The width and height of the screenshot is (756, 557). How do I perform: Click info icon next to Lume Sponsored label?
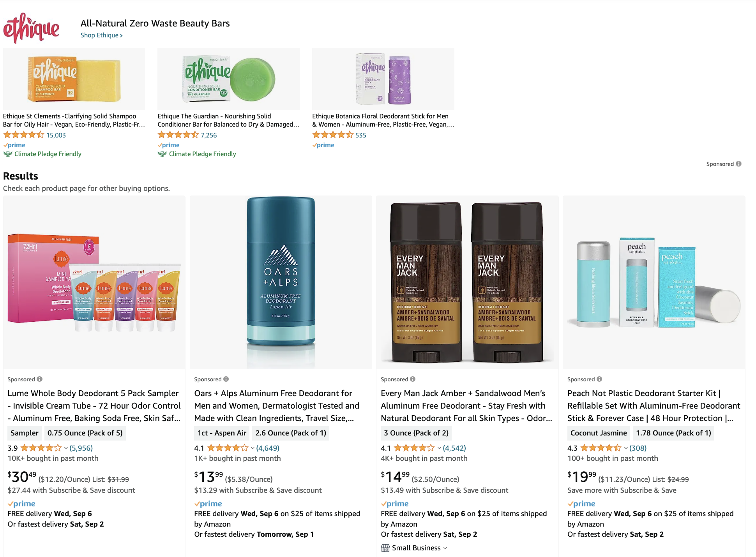coord(40,379)
